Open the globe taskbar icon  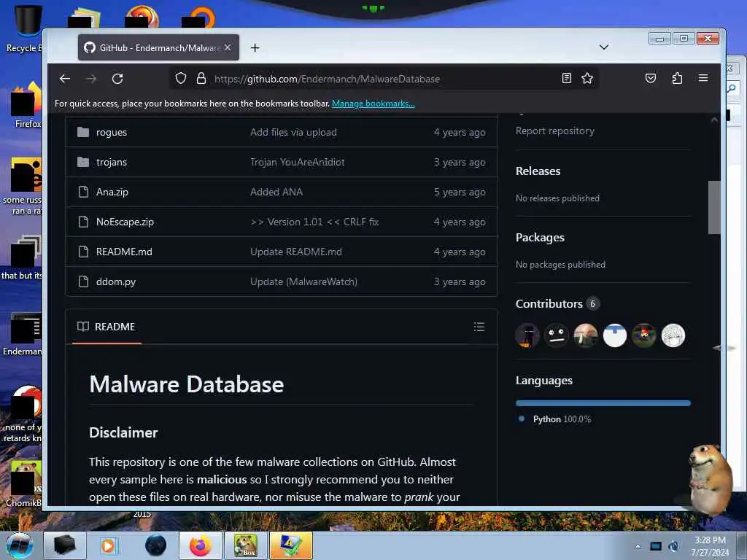click(x=156, y=545)
